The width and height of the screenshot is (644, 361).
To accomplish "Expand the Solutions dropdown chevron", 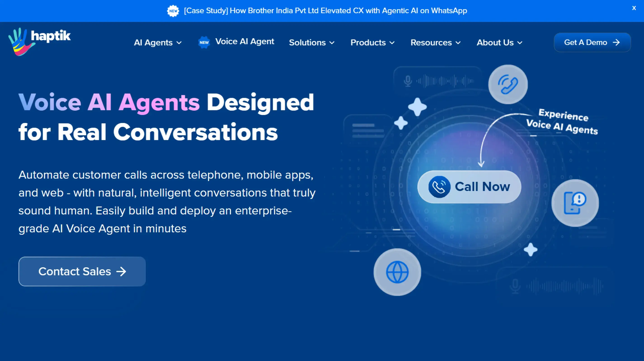I will 332,43.
